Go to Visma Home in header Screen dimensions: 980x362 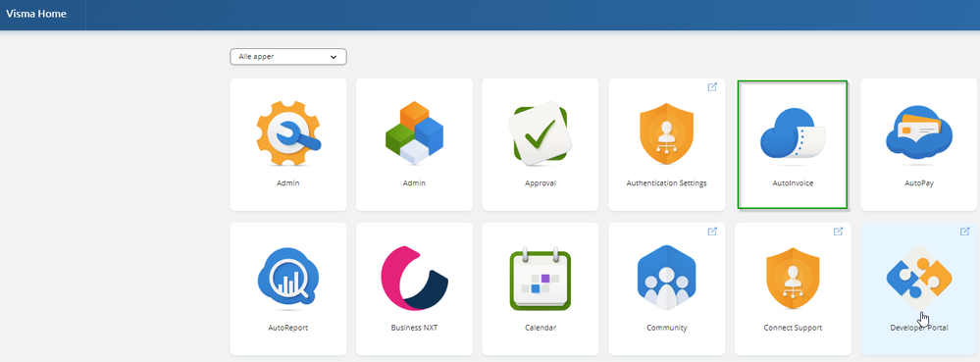tap(36, 14)
